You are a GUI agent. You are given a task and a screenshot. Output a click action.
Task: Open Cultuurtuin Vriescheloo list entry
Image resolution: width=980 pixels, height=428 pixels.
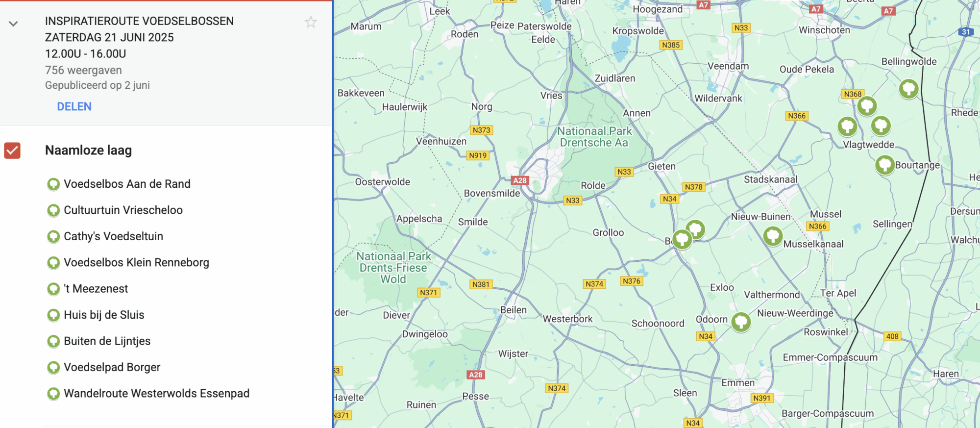pos(123,210)
